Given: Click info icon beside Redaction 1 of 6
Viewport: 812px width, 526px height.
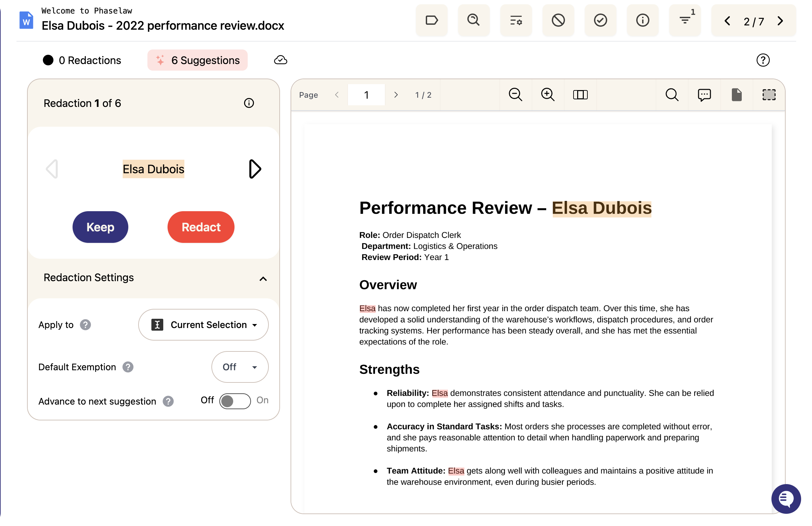Looking at the screenshot, I should tap(249, 103).
